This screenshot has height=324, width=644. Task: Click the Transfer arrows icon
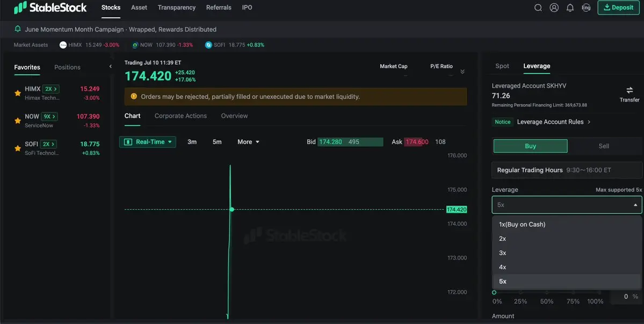(x=629, y=90)
